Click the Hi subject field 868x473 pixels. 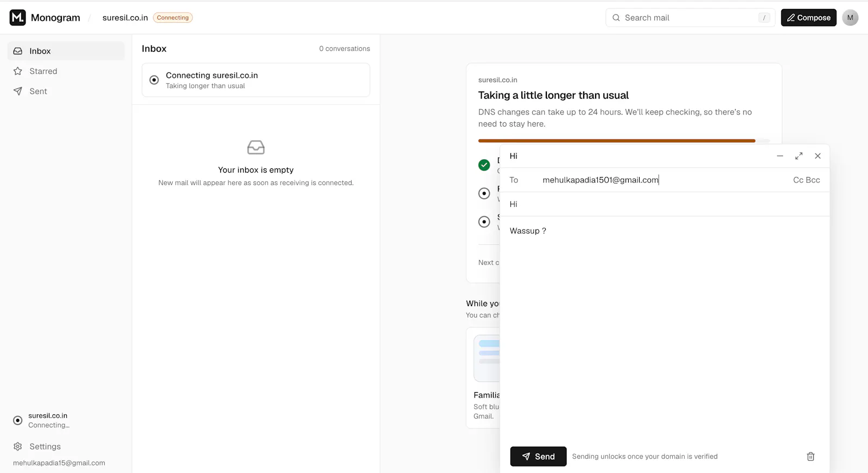(x=665, y=204)
